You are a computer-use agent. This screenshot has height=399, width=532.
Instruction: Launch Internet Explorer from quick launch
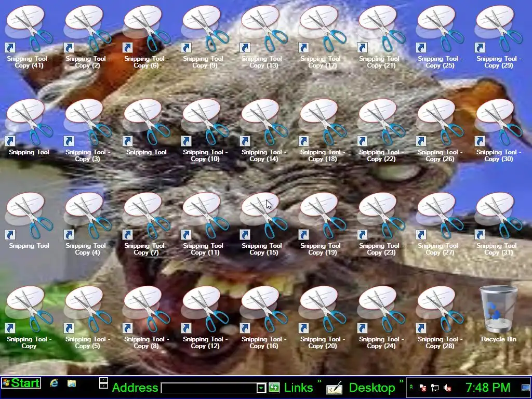(54, 383)
